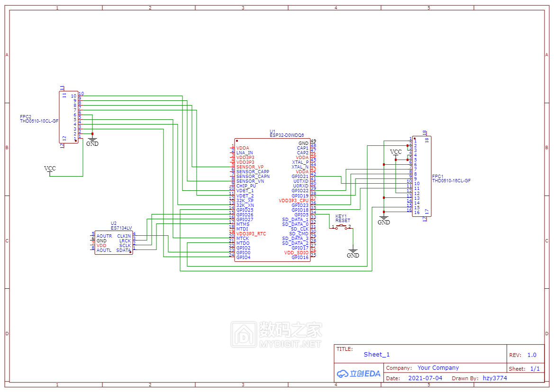The image size is (554, 392).
Task: Select the GPIO27 pin label
Action: (245, 220)
